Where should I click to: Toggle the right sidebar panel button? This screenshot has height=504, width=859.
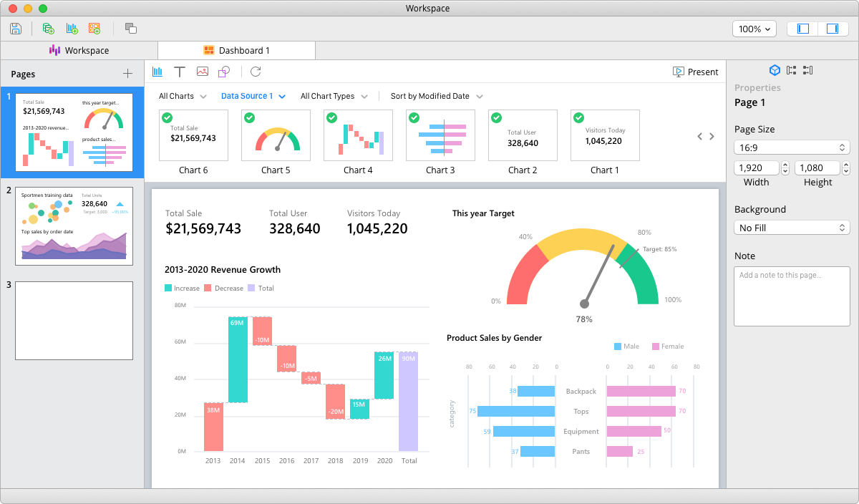tap(832, 29)
